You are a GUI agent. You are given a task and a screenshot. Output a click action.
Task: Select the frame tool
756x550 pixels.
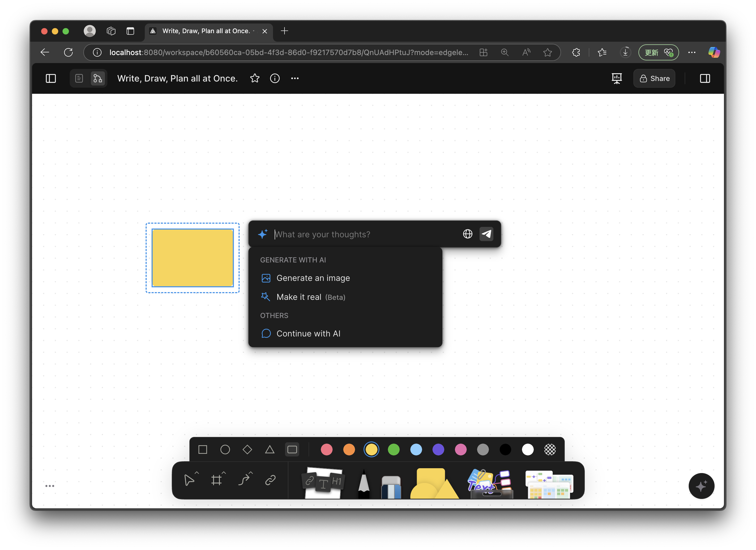point(216,480)
